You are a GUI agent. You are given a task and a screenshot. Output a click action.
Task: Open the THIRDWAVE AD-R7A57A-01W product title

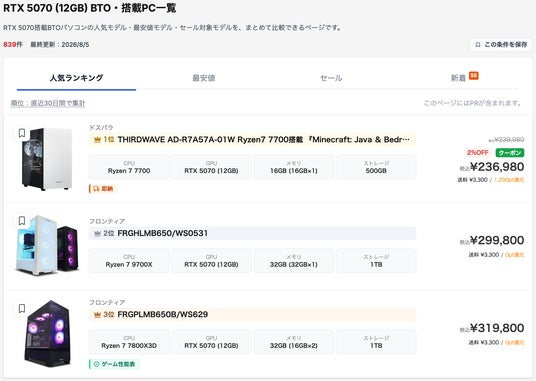point(263,139)
